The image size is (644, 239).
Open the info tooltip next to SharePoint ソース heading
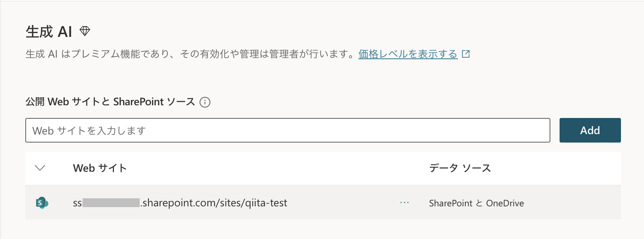pyautogui.click(x=206, y=102)
